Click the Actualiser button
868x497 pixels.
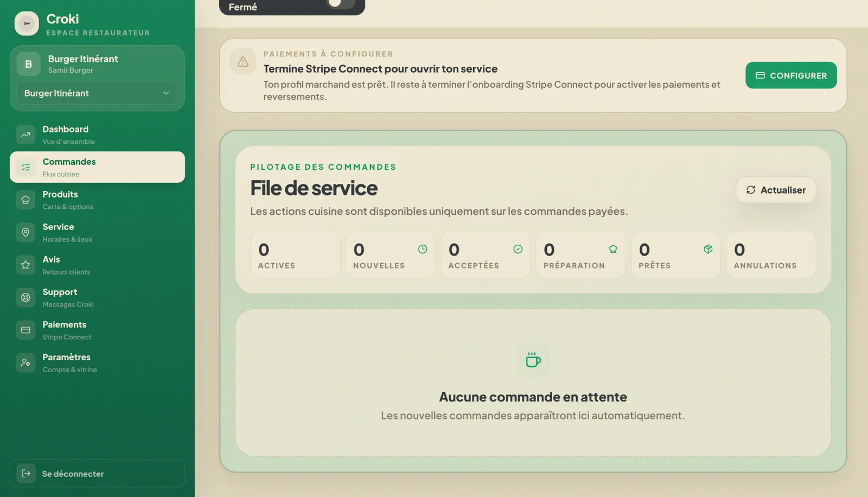click(776, 190)
